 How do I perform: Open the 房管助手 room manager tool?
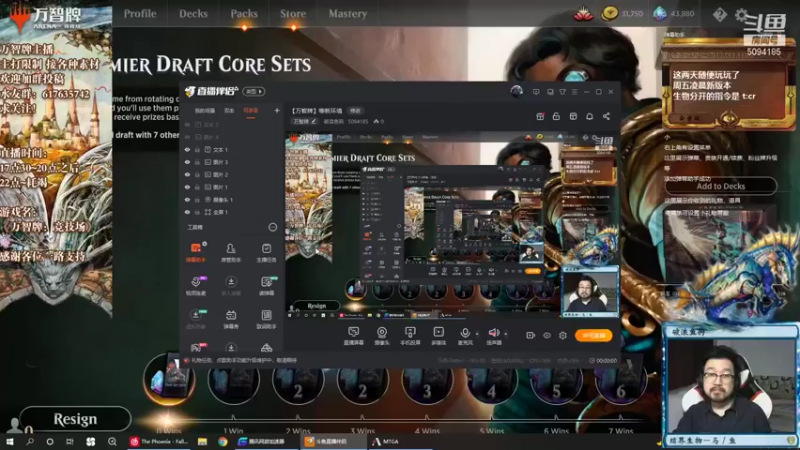(231, 252)
